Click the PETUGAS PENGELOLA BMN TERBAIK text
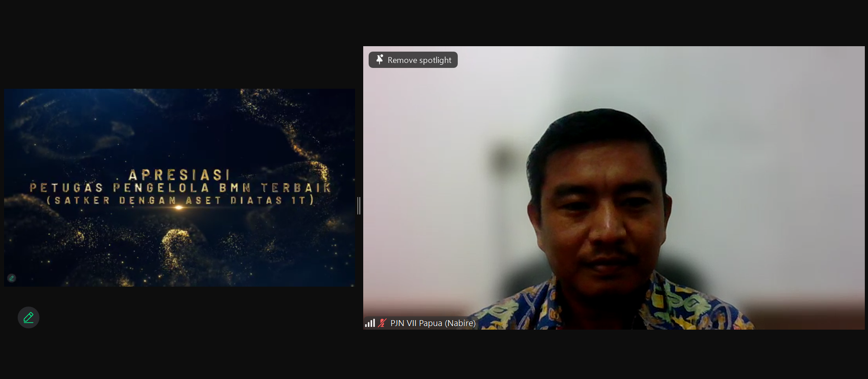Image resolution: width=868 pixels, height=379 pixels. click(180, 187)
